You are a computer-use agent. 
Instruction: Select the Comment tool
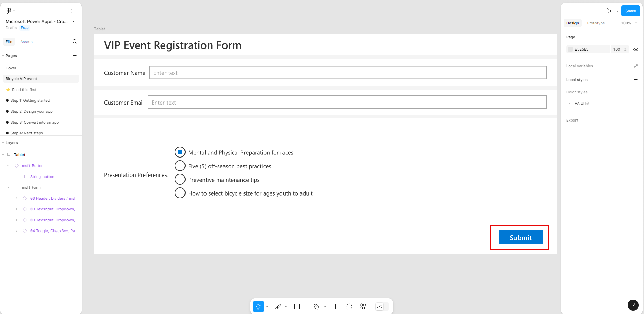pos(349,307)
